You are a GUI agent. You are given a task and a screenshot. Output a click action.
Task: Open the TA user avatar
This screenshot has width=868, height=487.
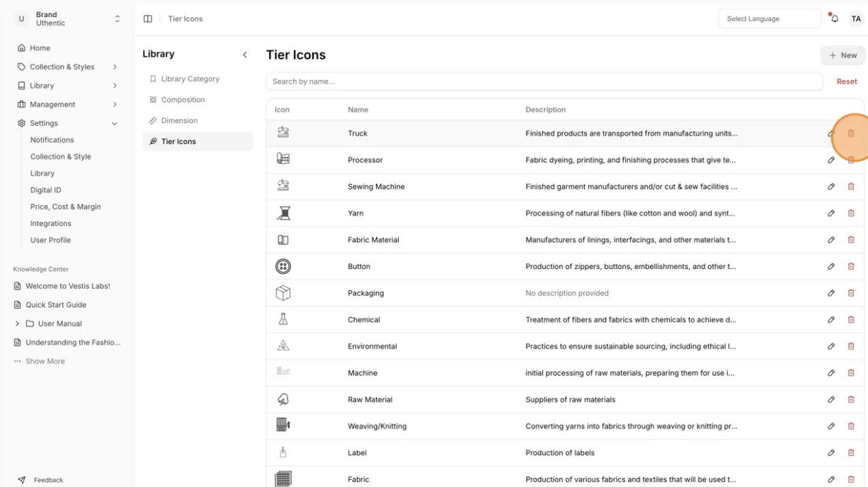[856, 19]
